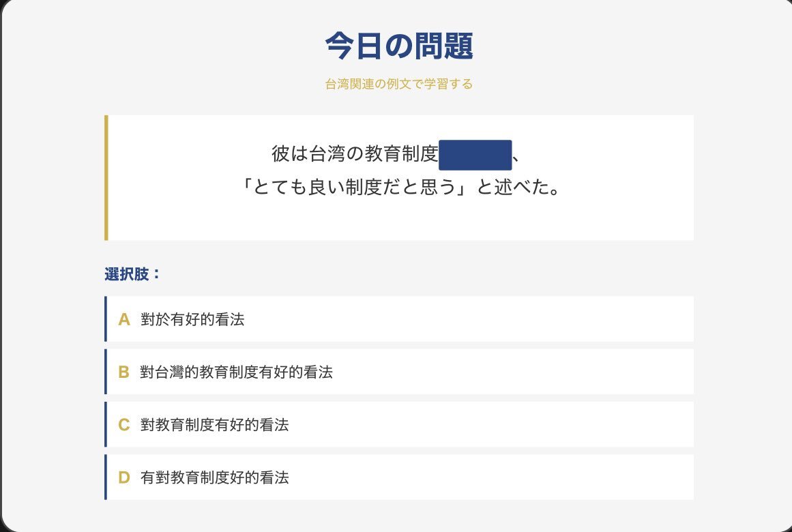
Task: Select answer D 有對教育制度好的看法
Action: coord(215,477)
